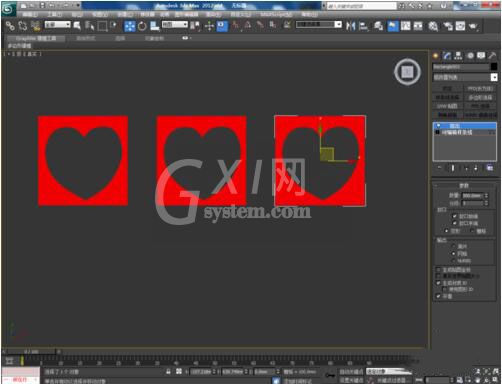Click the Edit Named Selection Sets icon

pyautogui.click(x=287, y=25)
